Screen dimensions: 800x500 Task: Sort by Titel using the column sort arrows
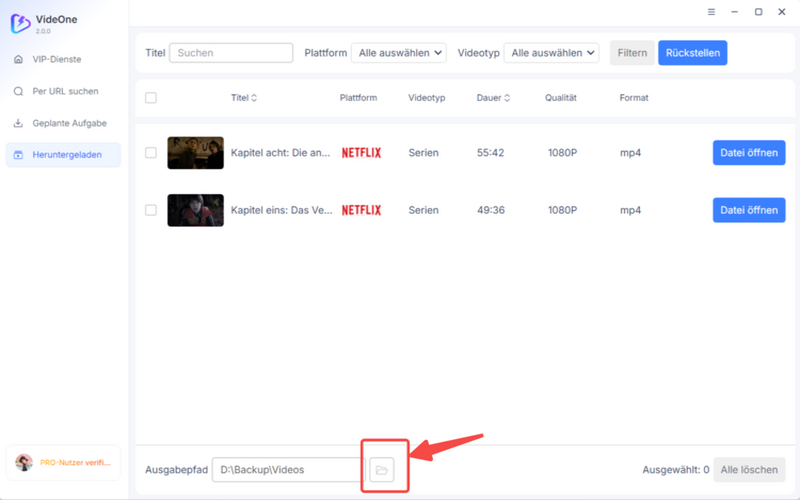click(x=254, y=98)
